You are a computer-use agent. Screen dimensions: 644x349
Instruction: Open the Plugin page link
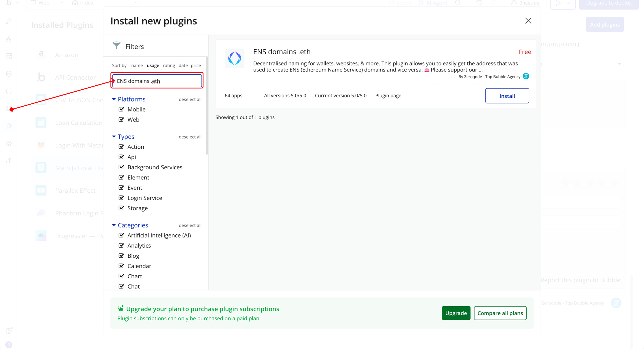388,96
